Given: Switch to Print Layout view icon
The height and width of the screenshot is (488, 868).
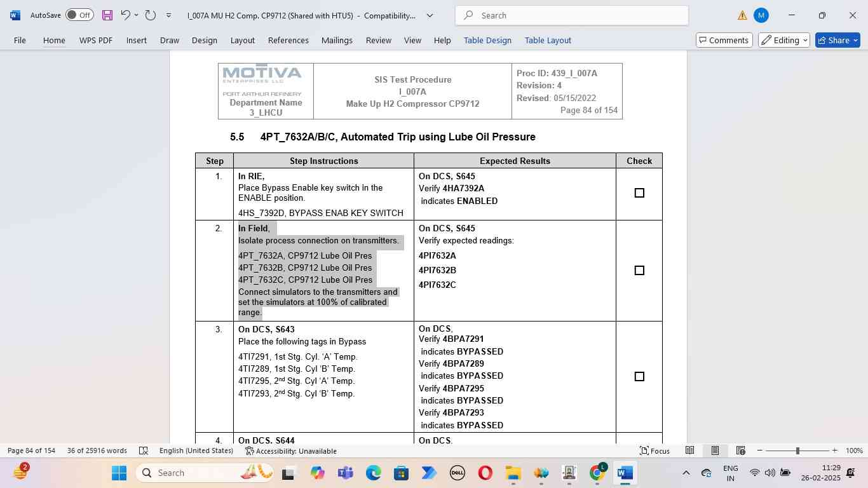Looking at the screenshot, I should point(715,451).
